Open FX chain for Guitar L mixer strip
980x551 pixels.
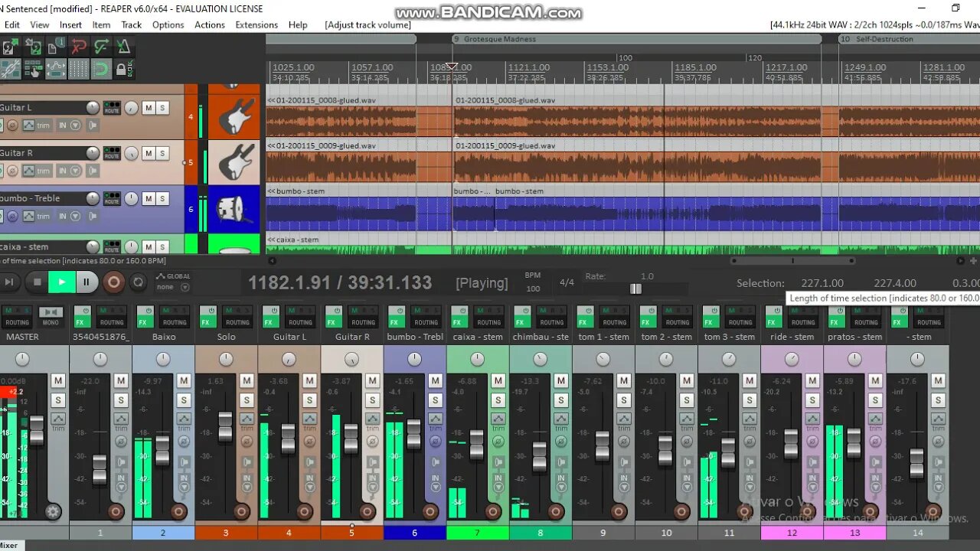coord(271,317)
